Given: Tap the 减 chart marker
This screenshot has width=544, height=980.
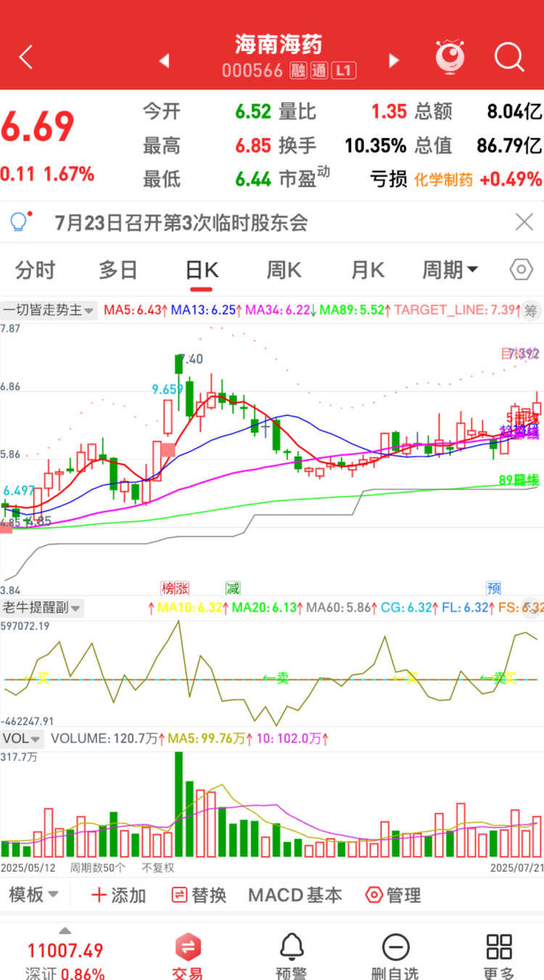Looking at the screenshot, I should click(233, 588).
